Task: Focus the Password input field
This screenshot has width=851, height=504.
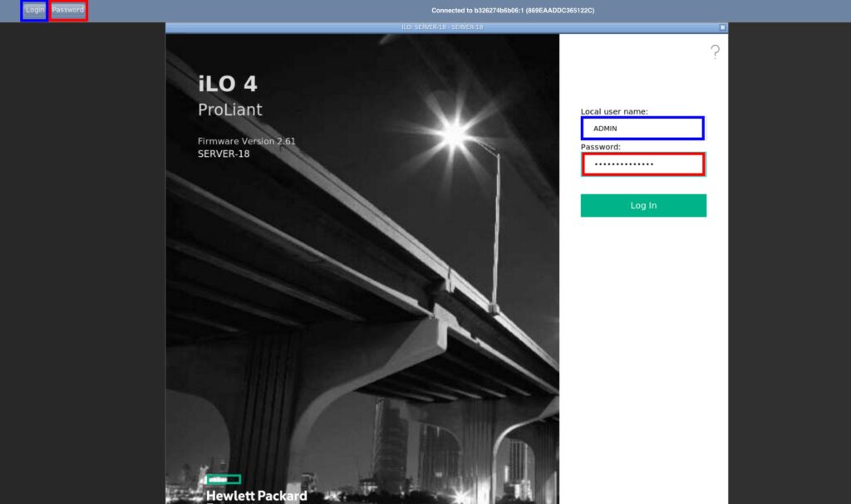Action: point(643,164)
